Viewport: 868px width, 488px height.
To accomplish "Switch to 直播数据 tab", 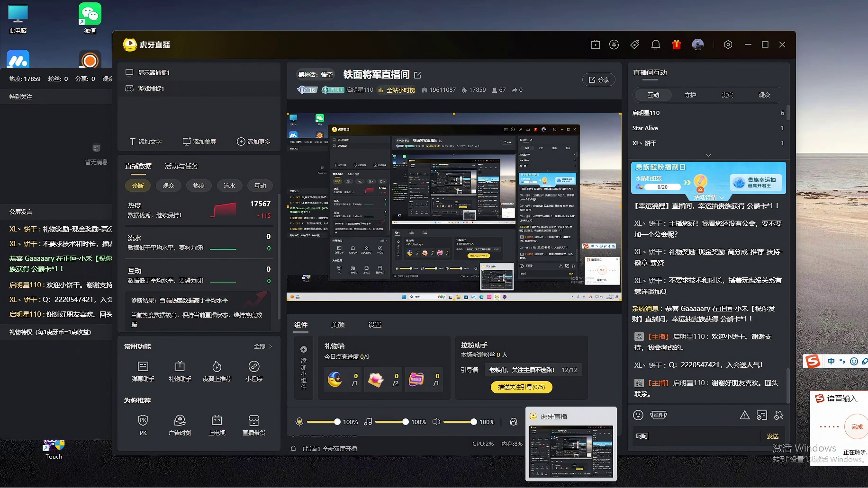I will [x=138, y=166].
